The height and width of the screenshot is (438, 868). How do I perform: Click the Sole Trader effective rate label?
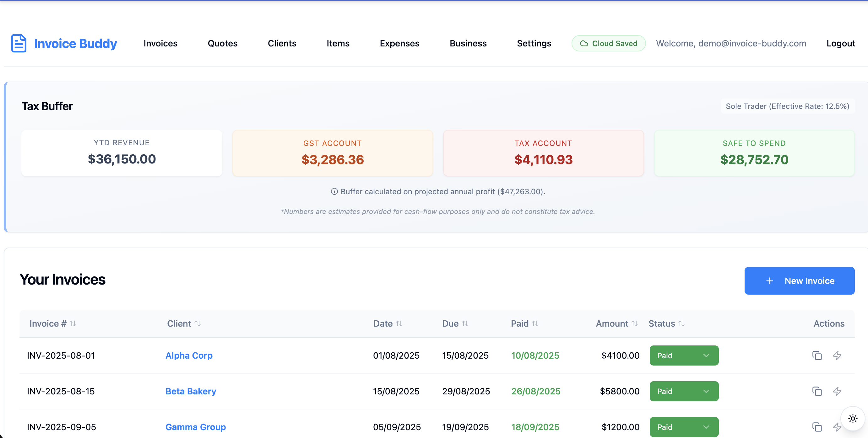788,106
